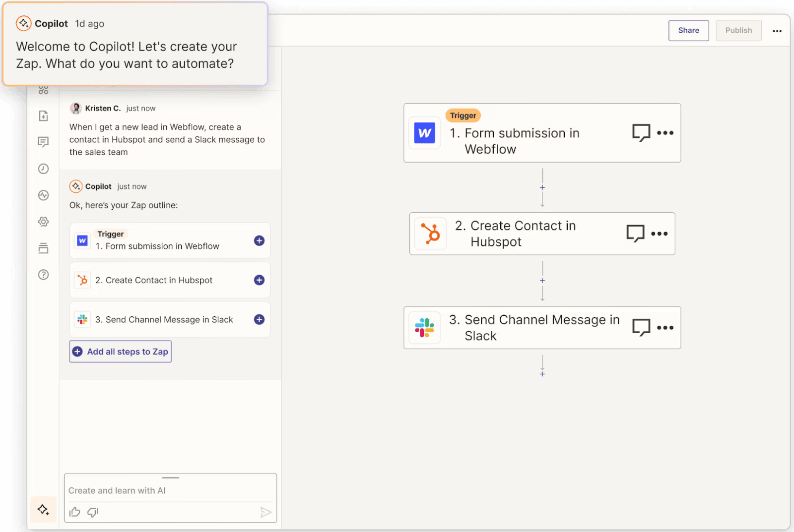Image resolution: width=794 pixels, height=532 pixels.
Task: Open the Zap details file icon in sidebar
Action: [44, 116]
